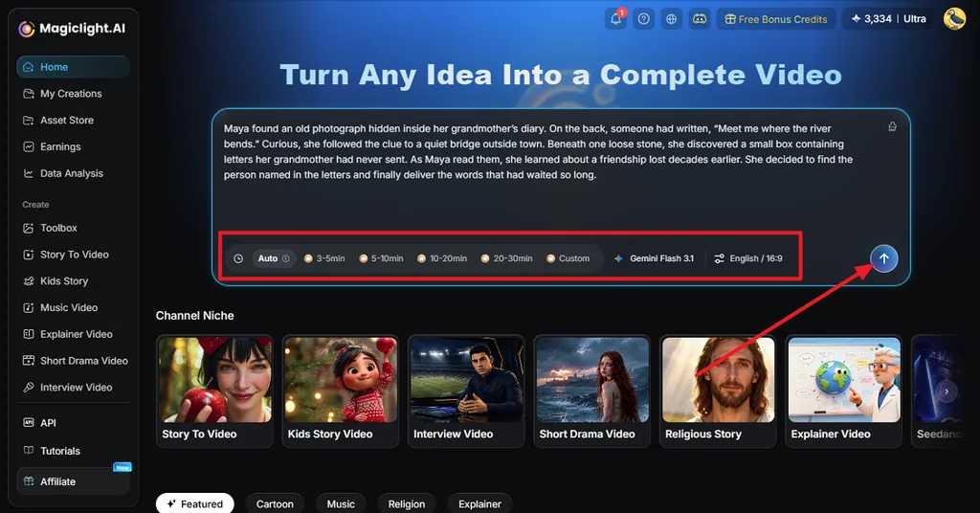Open the Interview Video niche card
Image resolution: width=980 pixels, height=513 pixels.
[x=466, y=391]
